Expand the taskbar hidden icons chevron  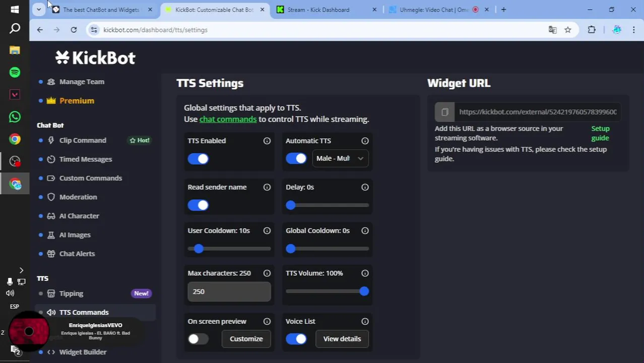pos(21,271)
